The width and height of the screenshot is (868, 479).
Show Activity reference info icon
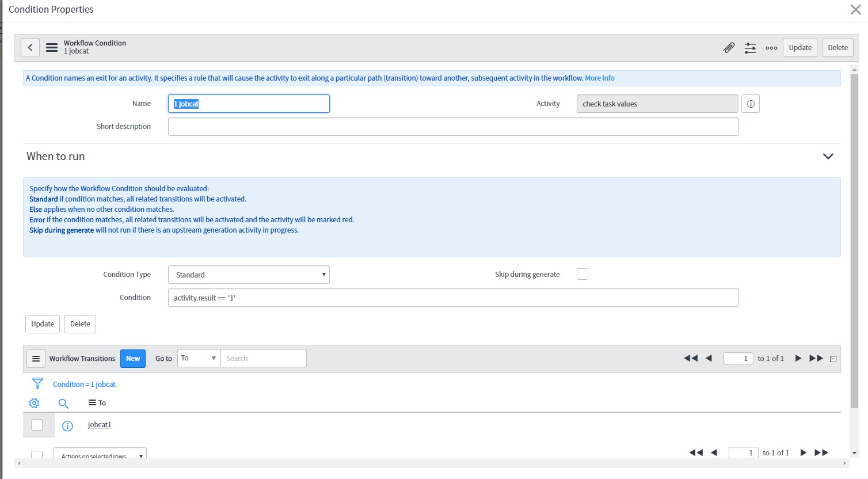pos(751,104)
